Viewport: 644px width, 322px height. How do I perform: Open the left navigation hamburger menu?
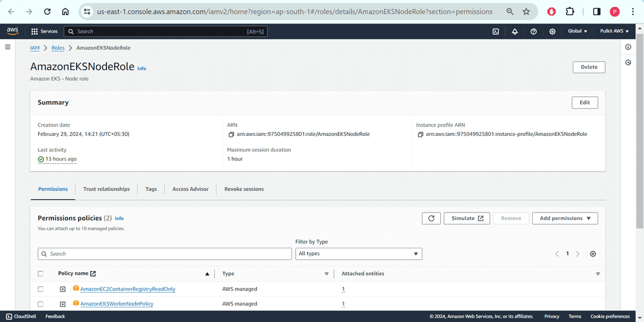click(8, 47)
